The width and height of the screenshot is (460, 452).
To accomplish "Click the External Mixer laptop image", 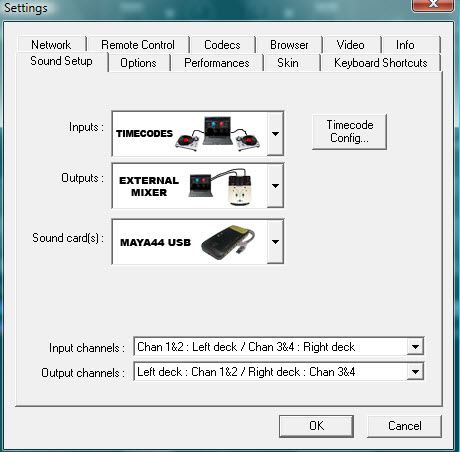I will 200,186.
